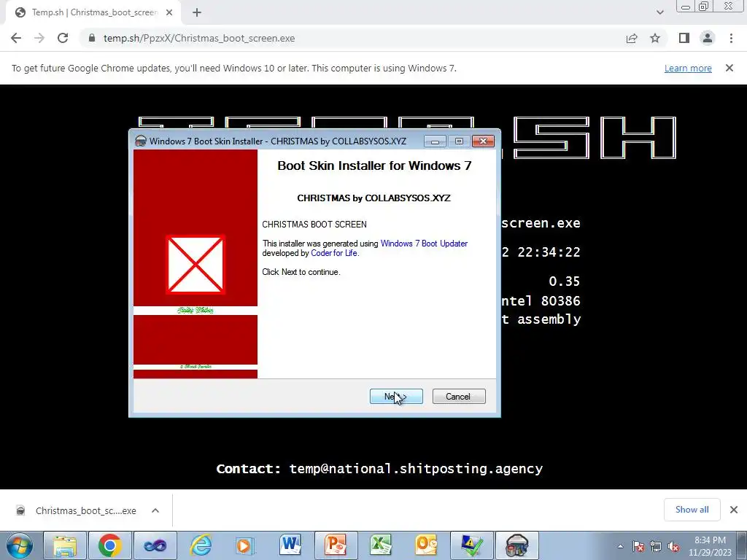The image size is (747, 560).
Task: Switch to Chrome in the taskbar
Action: (x=110, y=545)
